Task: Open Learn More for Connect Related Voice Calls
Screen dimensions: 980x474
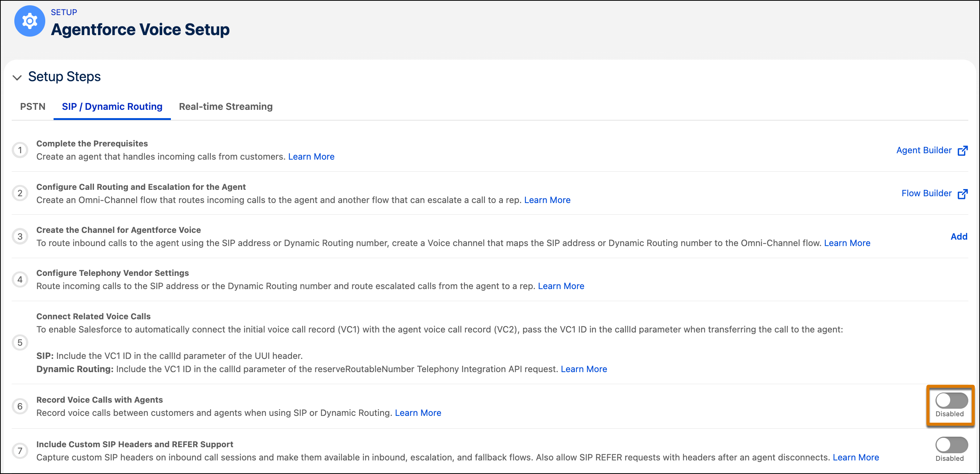Action: [x=584, y=369]
